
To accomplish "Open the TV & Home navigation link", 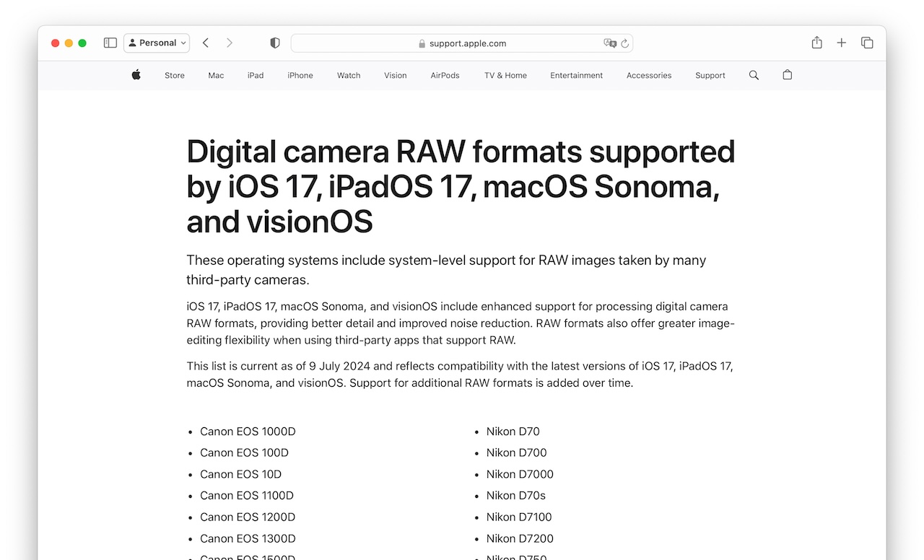I will tap(505, 75).
